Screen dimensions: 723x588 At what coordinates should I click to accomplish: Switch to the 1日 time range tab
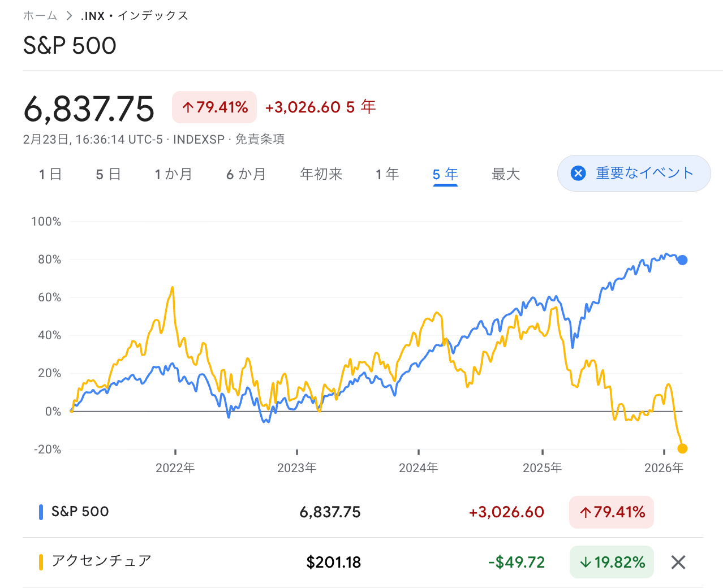tap(50, 174)
